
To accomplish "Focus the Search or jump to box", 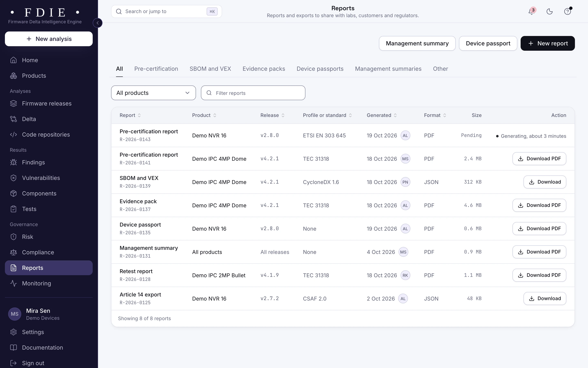I will coord(166,11).
